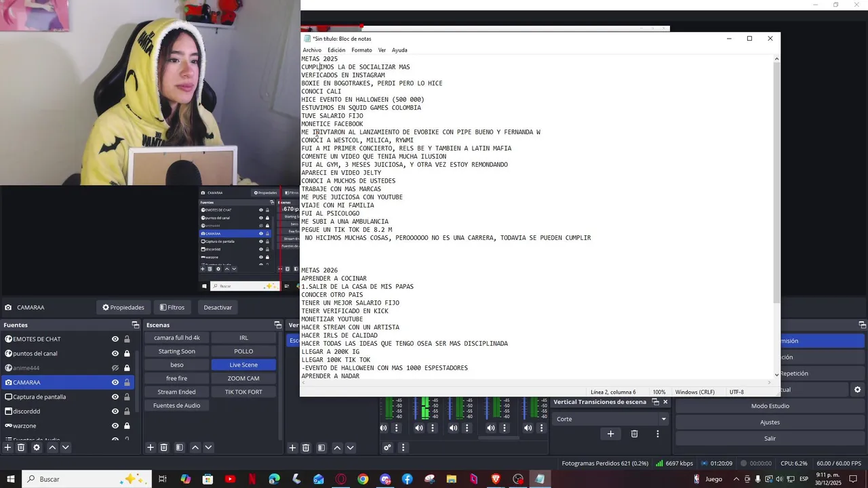This screenshot has height=488, width=868.
Task: Open YouTube app in taskbar
Action: click(x=230, y=479)
